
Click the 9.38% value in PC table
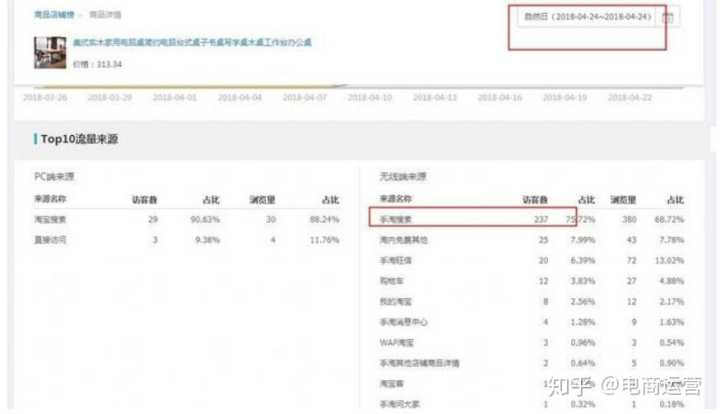[x=208, y=240]
